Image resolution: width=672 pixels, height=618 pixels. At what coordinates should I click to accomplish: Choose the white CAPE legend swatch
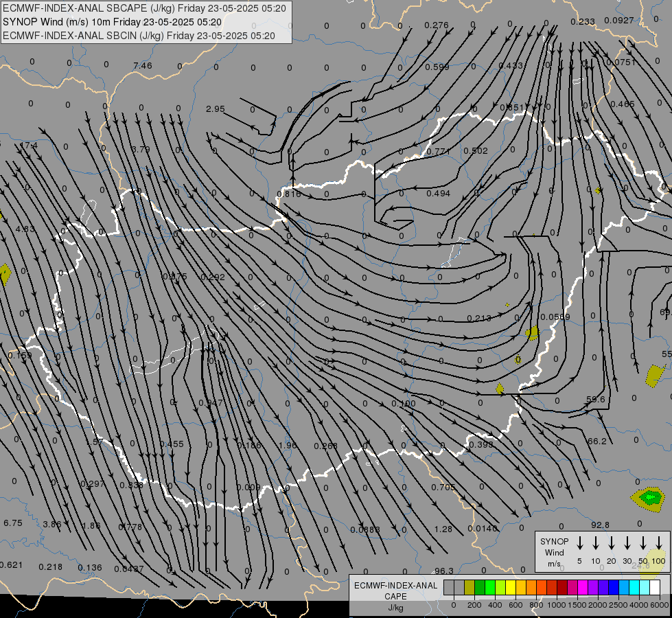(655, 587)
